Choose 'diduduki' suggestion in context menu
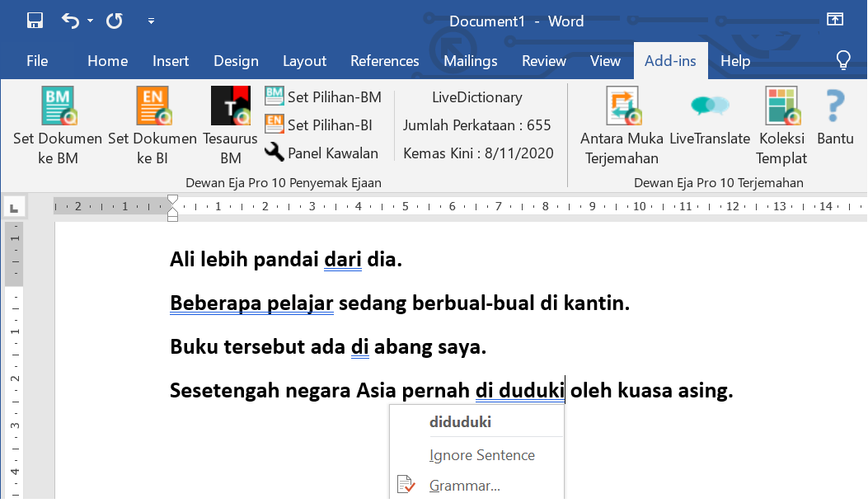The image size is (868, 503). tap(460, 421)
